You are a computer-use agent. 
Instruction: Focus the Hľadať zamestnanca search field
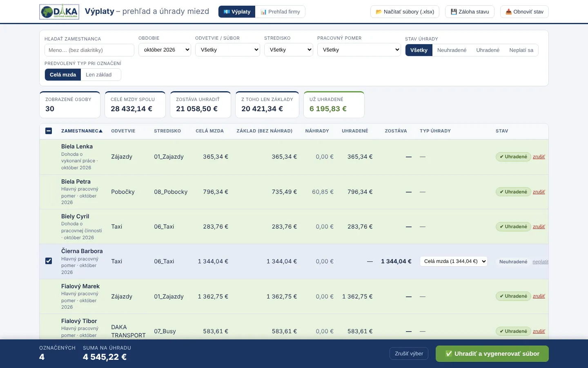89,50
